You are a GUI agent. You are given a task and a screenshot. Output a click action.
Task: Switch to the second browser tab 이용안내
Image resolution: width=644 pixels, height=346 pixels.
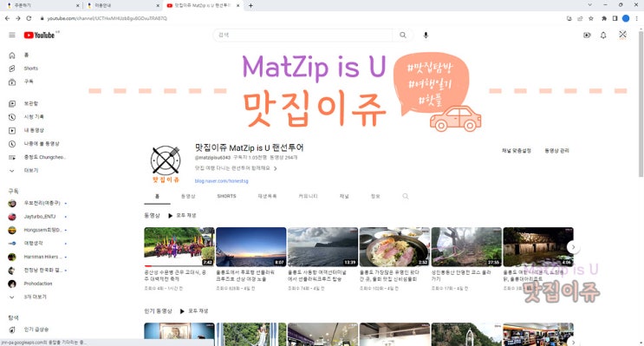tap(123, 6)
